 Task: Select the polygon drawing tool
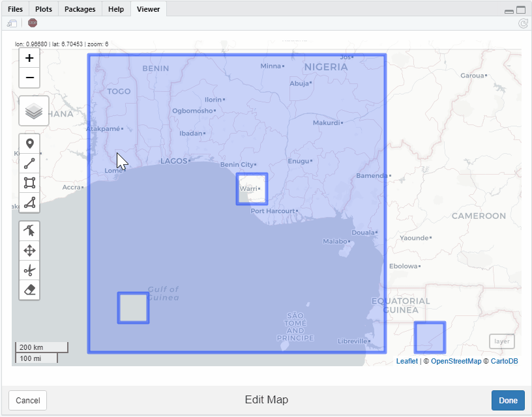click(29, 203)
